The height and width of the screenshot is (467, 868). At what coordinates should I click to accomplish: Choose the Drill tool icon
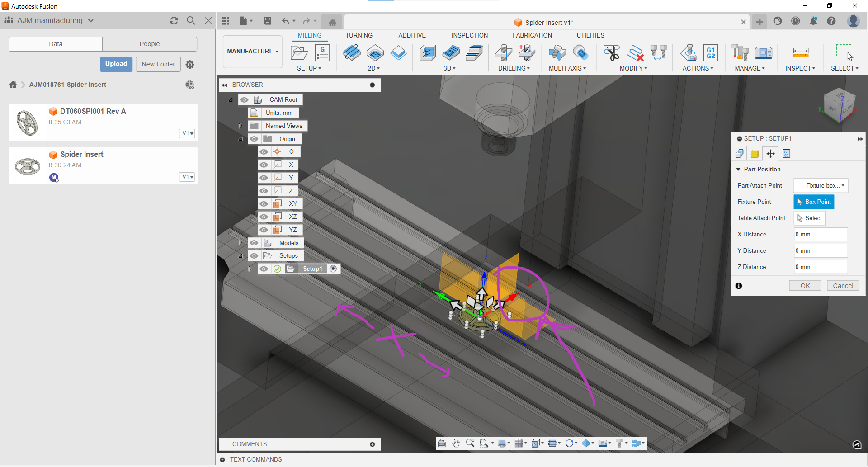point(503,53)
